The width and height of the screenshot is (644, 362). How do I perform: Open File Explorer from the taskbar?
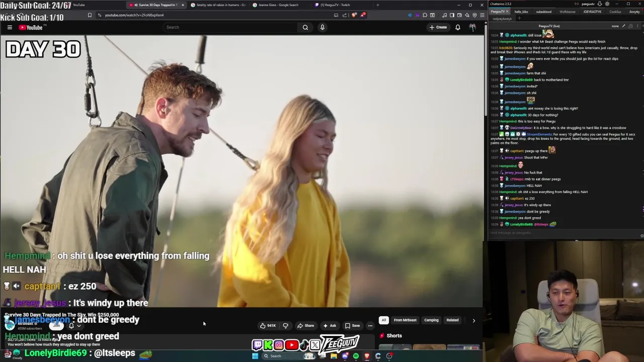tap(334, 356)
